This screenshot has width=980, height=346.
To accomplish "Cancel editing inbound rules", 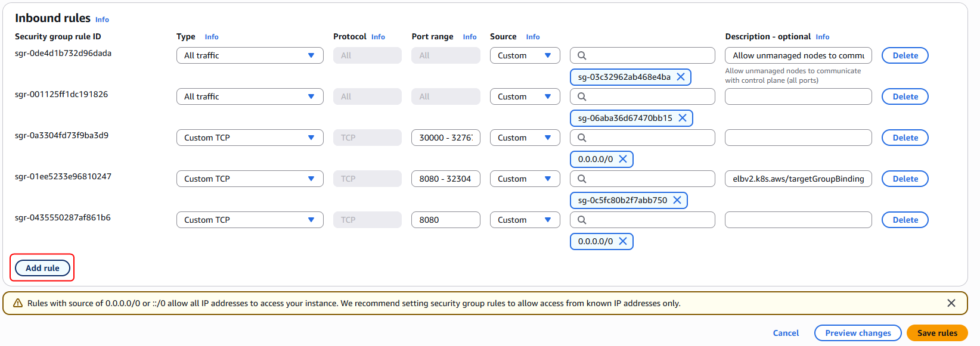I will (786, 333).
